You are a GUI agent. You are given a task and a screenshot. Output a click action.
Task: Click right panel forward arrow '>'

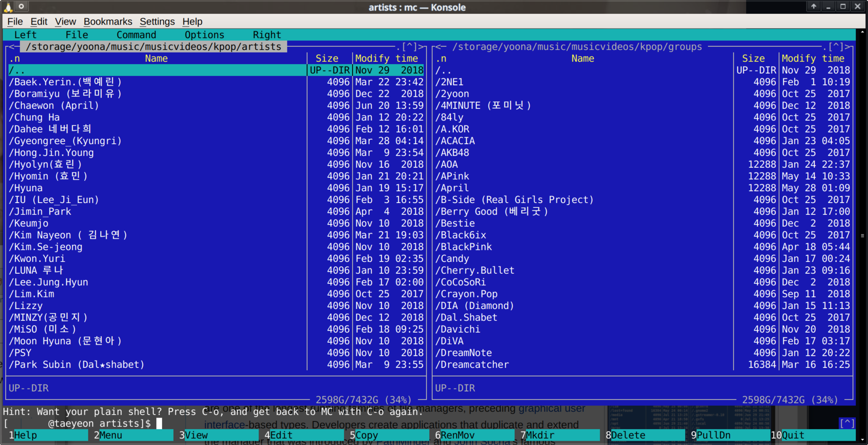coord(848,47)
